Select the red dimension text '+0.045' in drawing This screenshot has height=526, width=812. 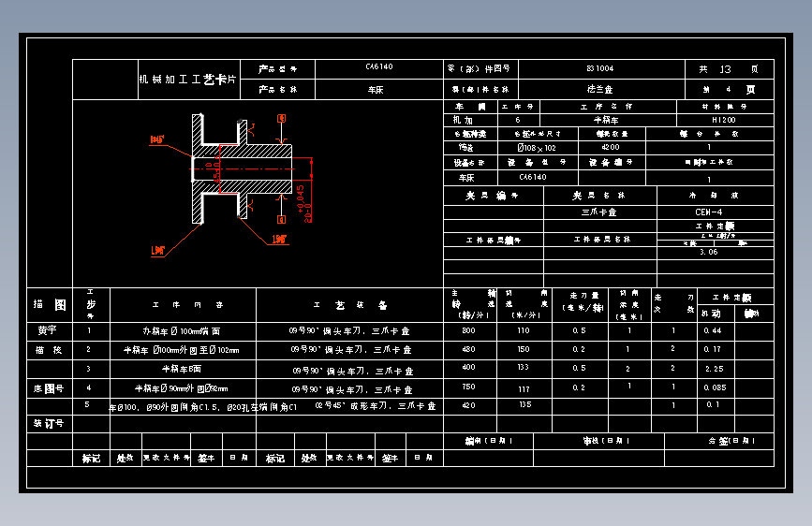coord(301,198)
